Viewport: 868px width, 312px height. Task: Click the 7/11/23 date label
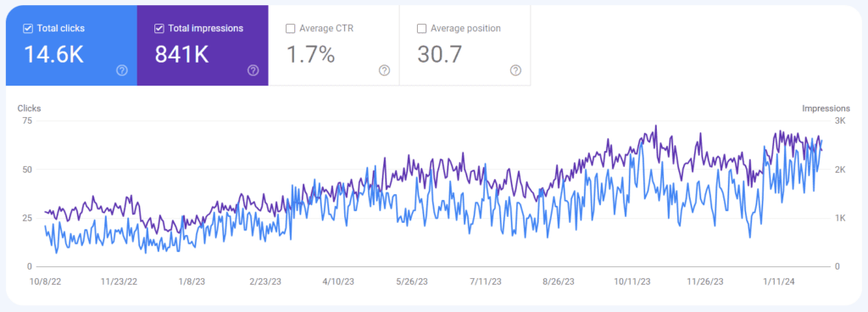click(x=486, y=281)
